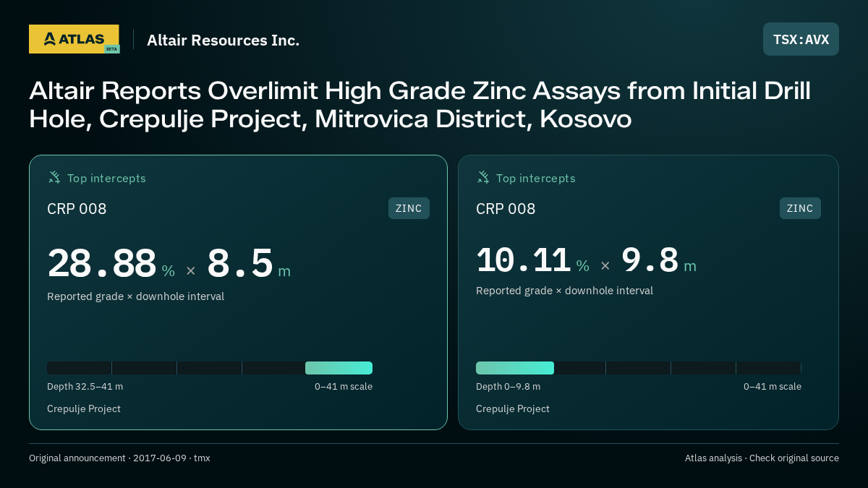This screenshot has width=868, height=488.
Task: Click the ATLAS beta logo
Action: tap(74, 39)
